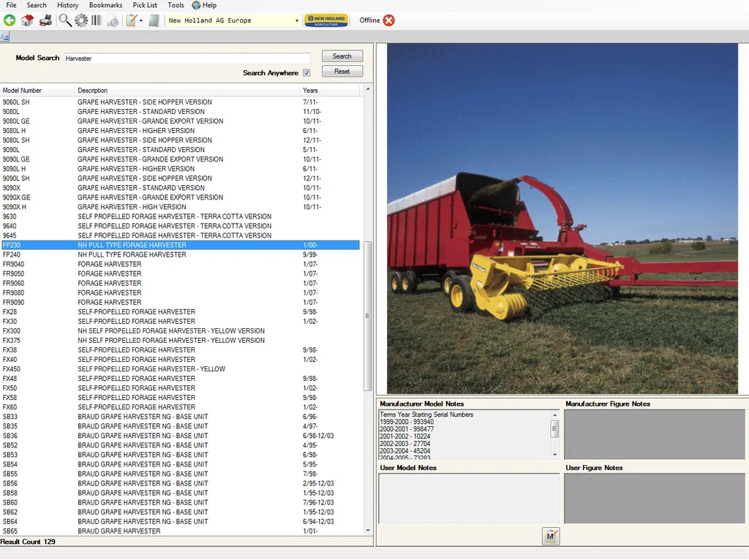The height and width of the screenshot is (560, 749).
Task: Select model 9060L SH grape harvester
Action: [180, 102]
